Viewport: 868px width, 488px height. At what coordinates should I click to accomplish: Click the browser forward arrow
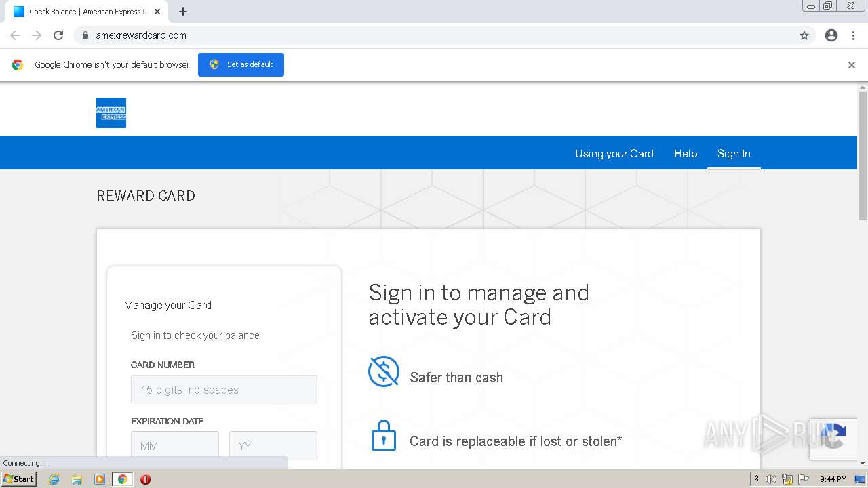(37, 35)
